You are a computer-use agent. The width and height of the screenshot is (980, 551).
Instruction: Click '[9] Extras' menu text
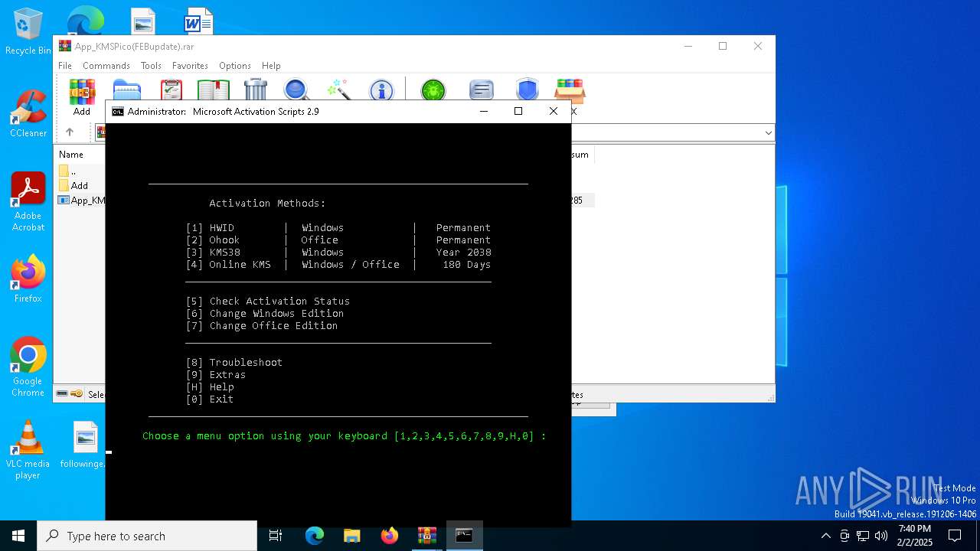click(x=216, y=375)
